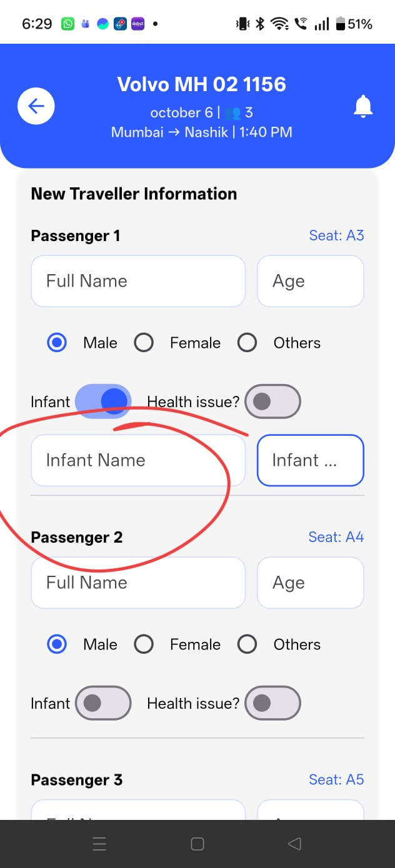Enable Passenger 2 Health issue switch
395x868 pixels.
[x=272, y=703]
